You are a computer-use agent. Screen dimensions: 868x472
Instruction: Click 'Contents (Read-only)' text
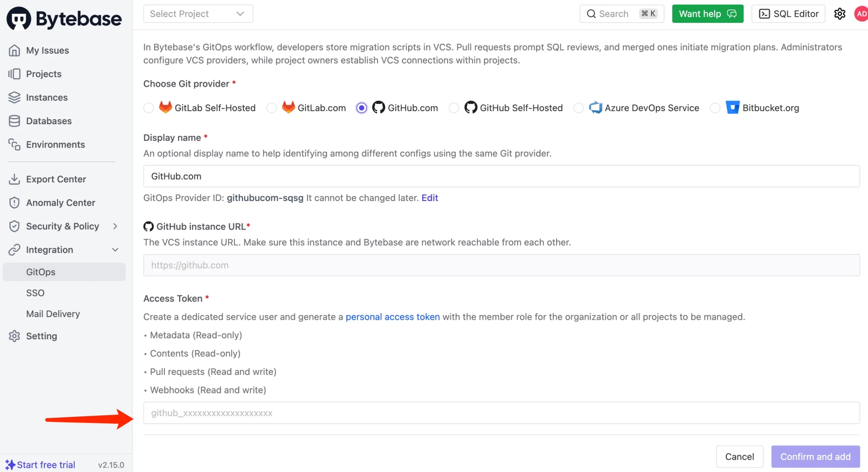click(x=195, y=354)
